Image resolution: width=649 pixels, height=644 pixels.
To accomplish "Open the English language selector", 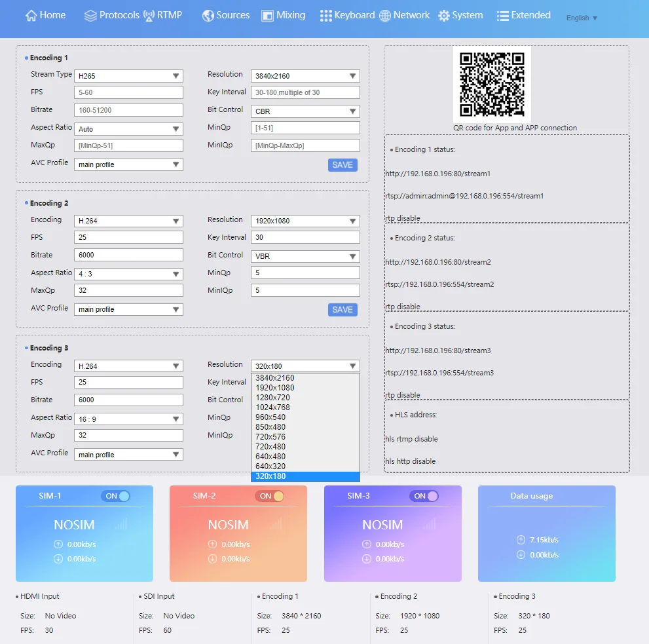I will (x=582, y=18).
